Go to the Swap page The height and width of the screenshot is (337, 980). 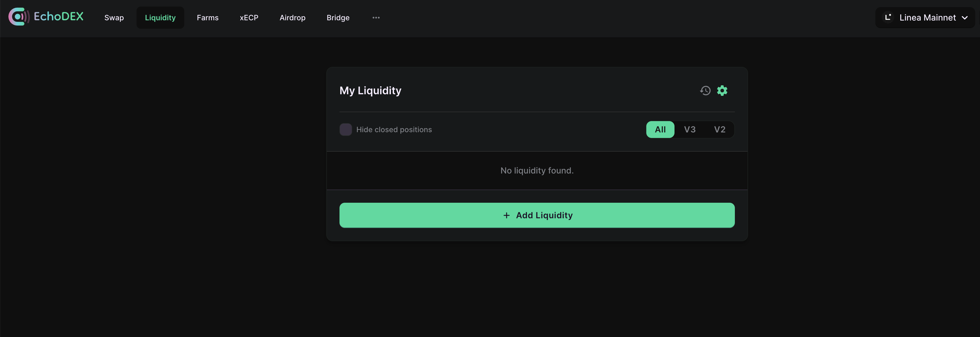pos(114,17)
